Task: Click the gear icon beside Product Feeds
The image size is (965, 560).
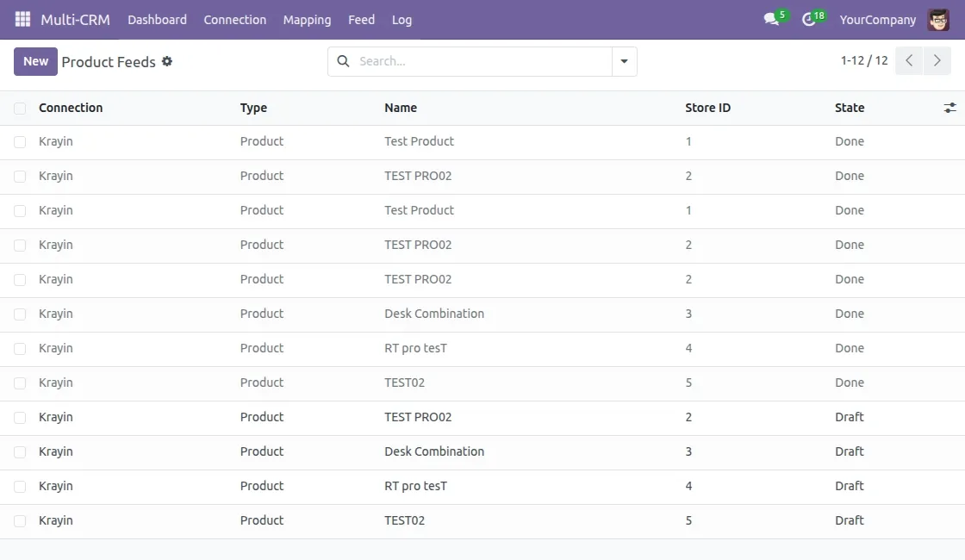Action: (x=166, y=61)
